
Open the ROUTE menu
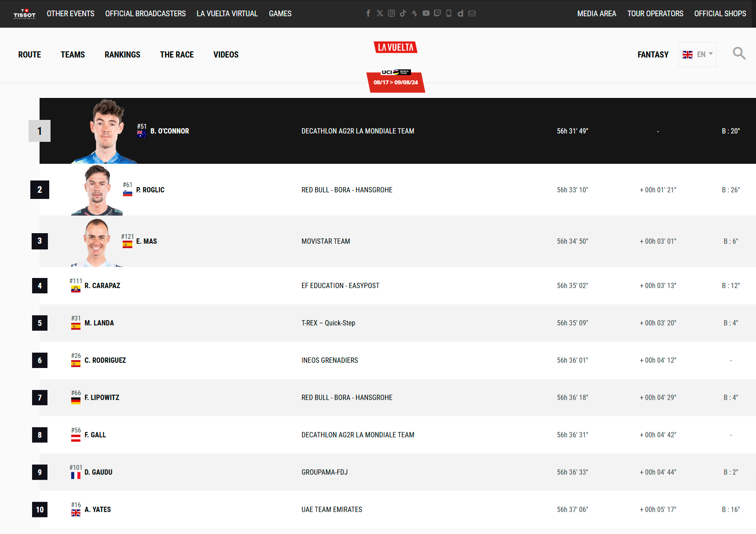pyautogui.click(x=29, y=54)
